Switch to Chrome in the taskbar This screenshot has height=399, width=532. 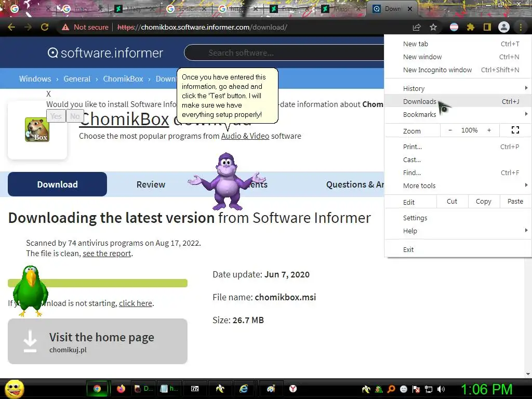point(97,389)
